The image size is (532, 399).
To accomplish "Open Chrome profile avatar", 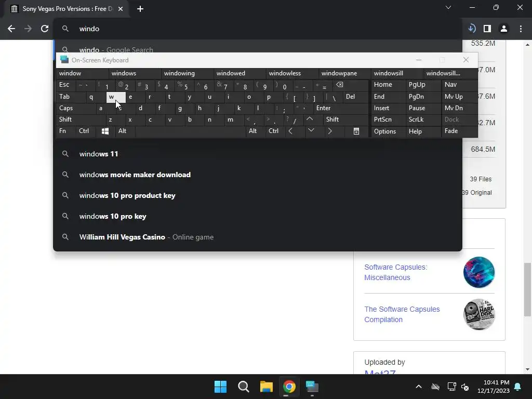I will click(504, 29).
